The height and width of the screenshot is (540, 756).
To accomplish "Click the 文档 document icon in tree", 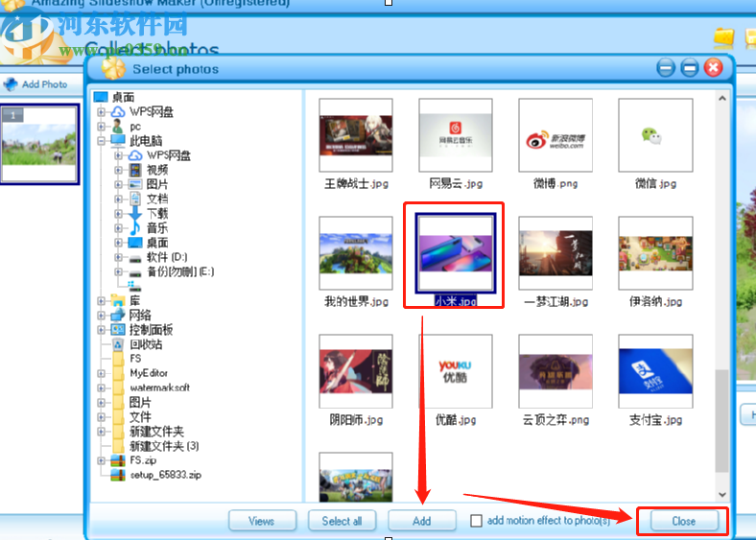I will 136,199.
